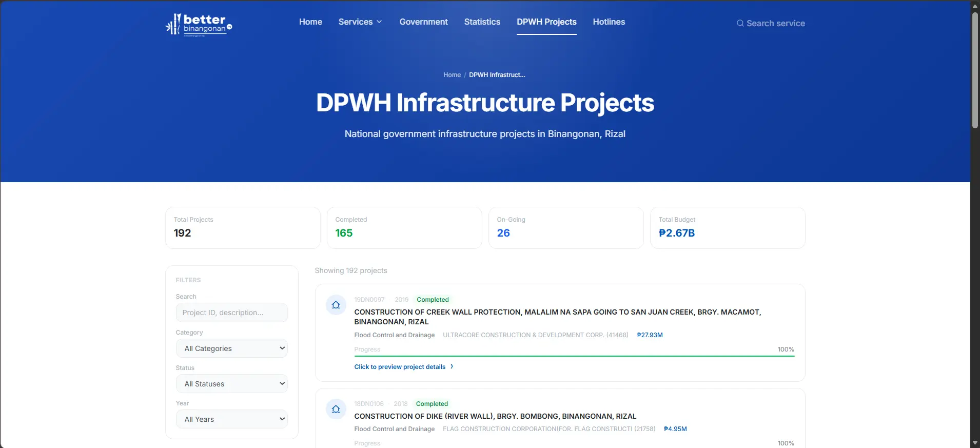Click the scrollbar up arrow

pos(975,6)
